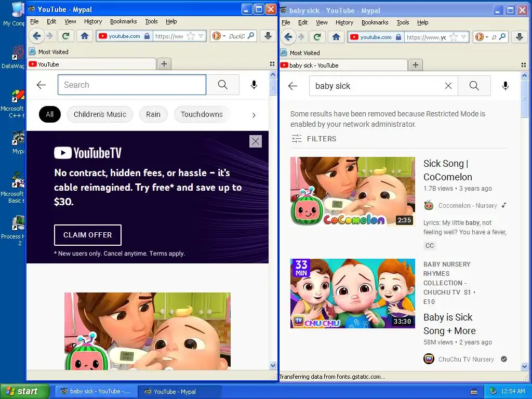
Task: Click CLAIM OFFER button
Action: pyautogui.click(x=87, y=235)
